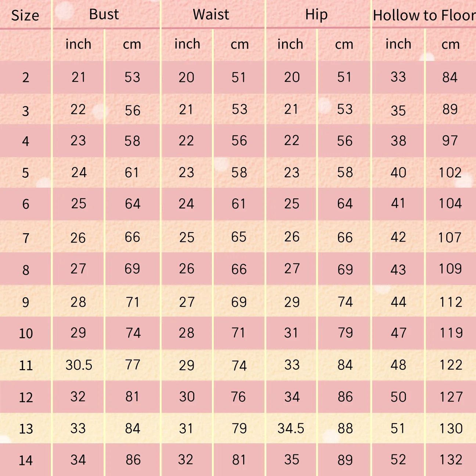The image size is (476, 476).
Task: Click size 10 in the Size column
Action: point(26,333)
